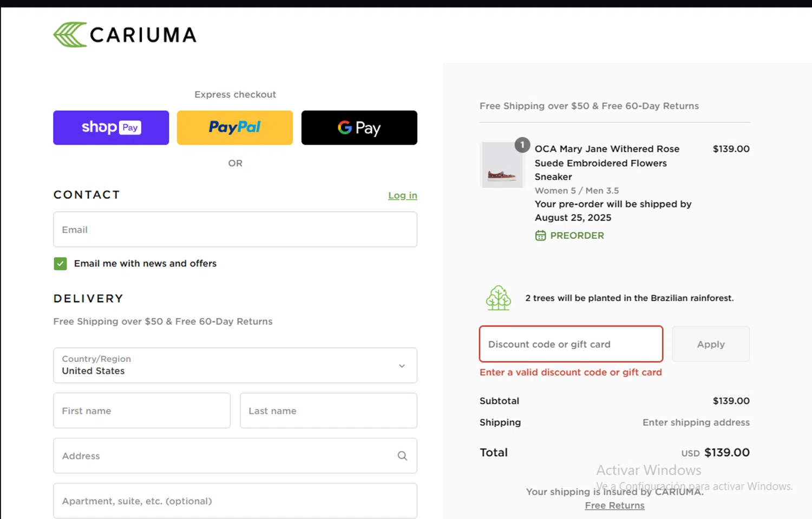Choose PayPal express checkout
812x519 pixels.
[235, 128]
